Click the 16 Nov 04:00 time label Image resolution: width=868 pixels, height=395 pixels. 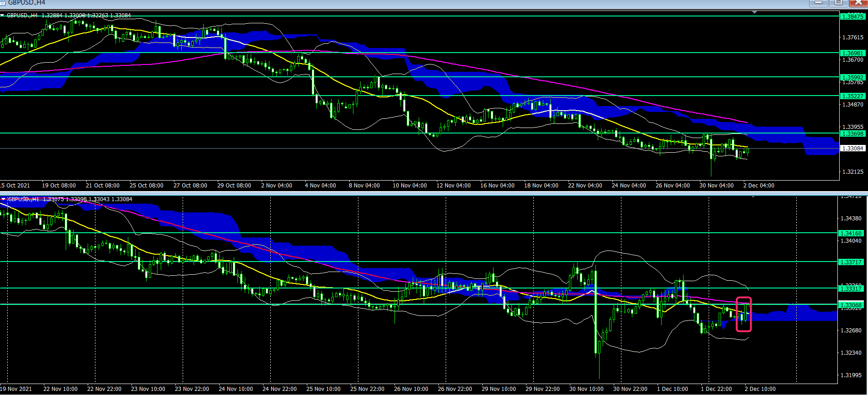point(497,186)
